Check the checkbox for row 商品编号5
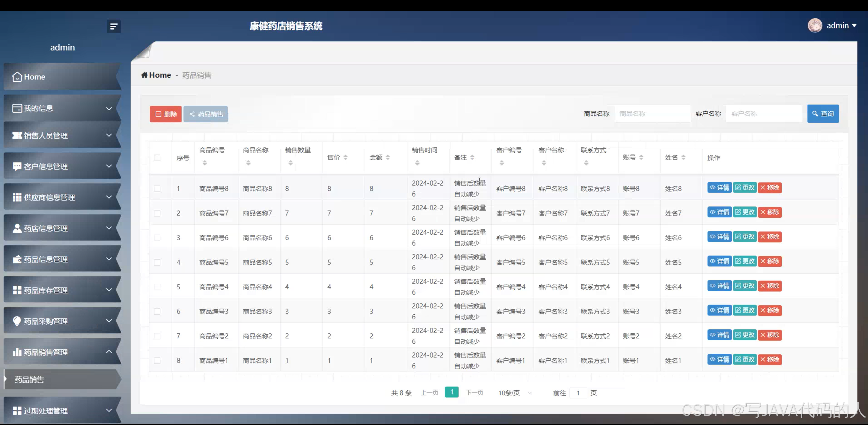 coord(157,263)
